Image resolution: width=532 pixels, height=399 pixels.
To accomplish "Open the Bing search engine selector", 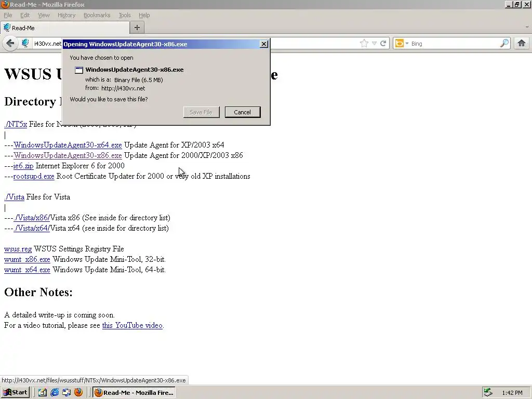I will (402, 44).
